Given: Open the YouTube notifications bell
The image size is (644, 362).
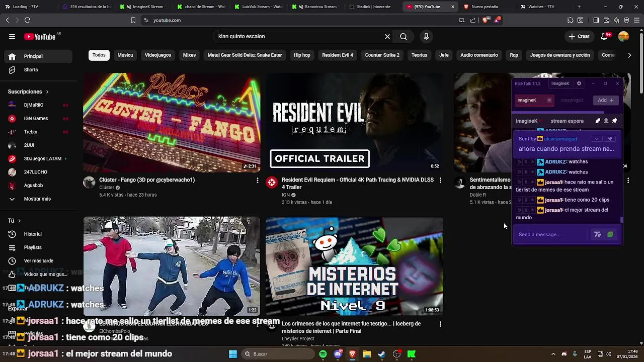Looking at the screenshot, I should point(605,36).
